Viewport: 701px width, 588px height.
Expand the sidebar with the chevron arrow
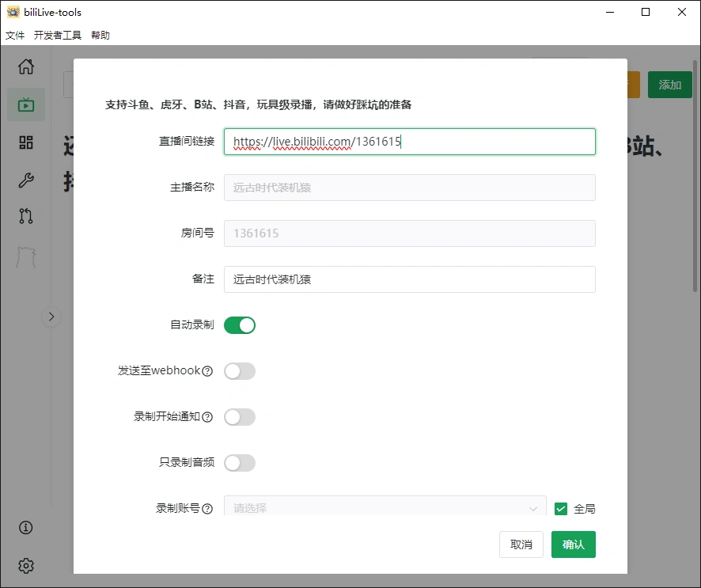tap(51, 317)
